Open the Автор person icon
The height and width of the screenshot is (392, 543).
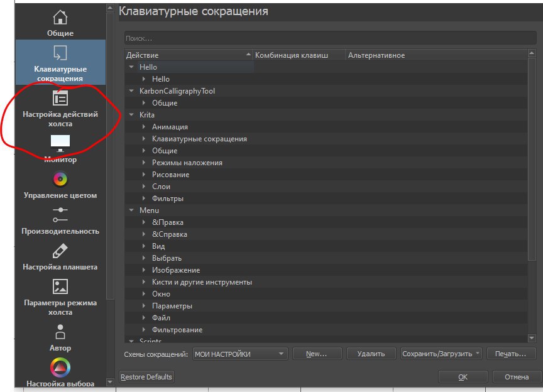click(60, 332)
